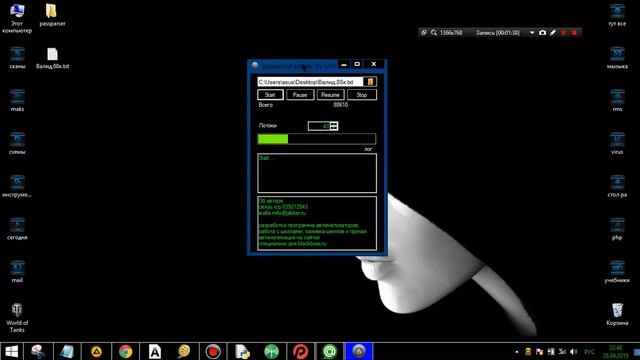
Task: Select the тут все desktop folder
Action: [x=617, y=15]
